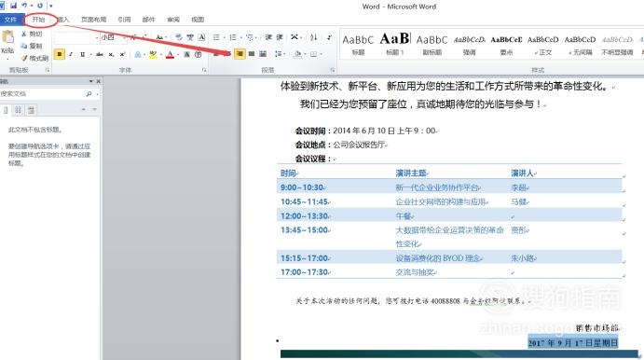Toggle Superscript formatting

click(x=122, y=54)
